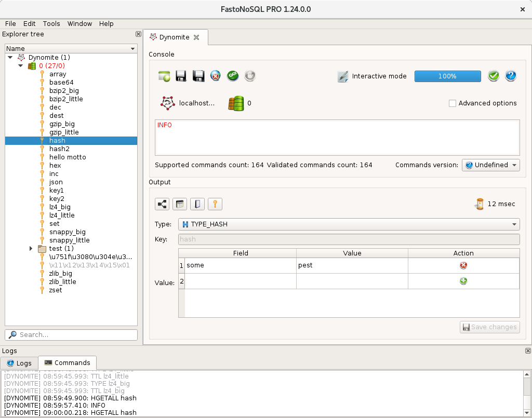This screenshot has height=418, width=532.
Task: Open the TYPE_HASH type dropdown
Action: (349, 224)
